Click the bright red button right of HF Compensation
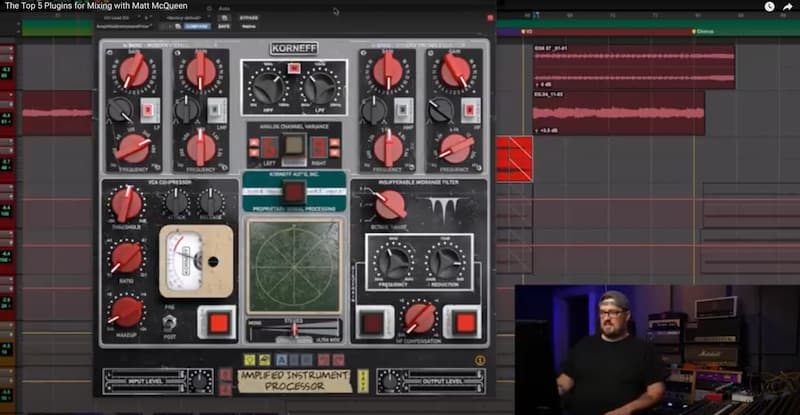Image resolution: width=800 pixels, height=415 pixels. tap(464, 323)
